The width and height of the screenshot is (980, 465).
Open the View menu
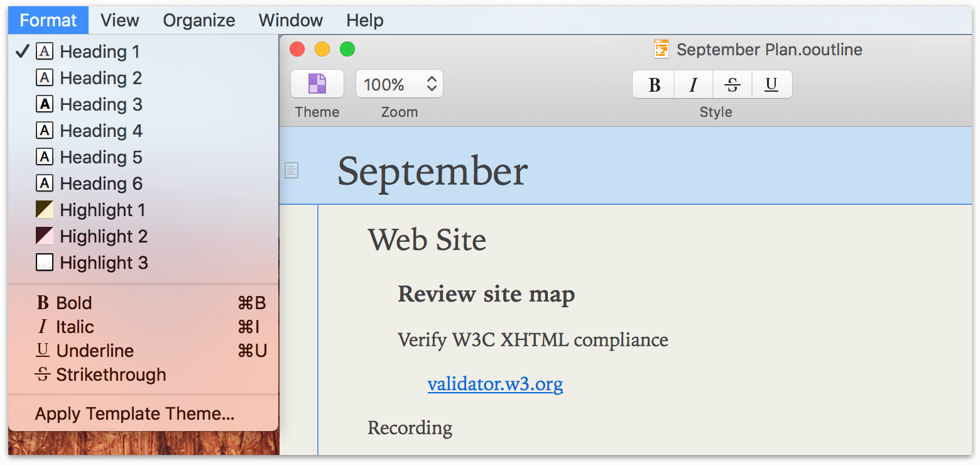click(120, 20)
